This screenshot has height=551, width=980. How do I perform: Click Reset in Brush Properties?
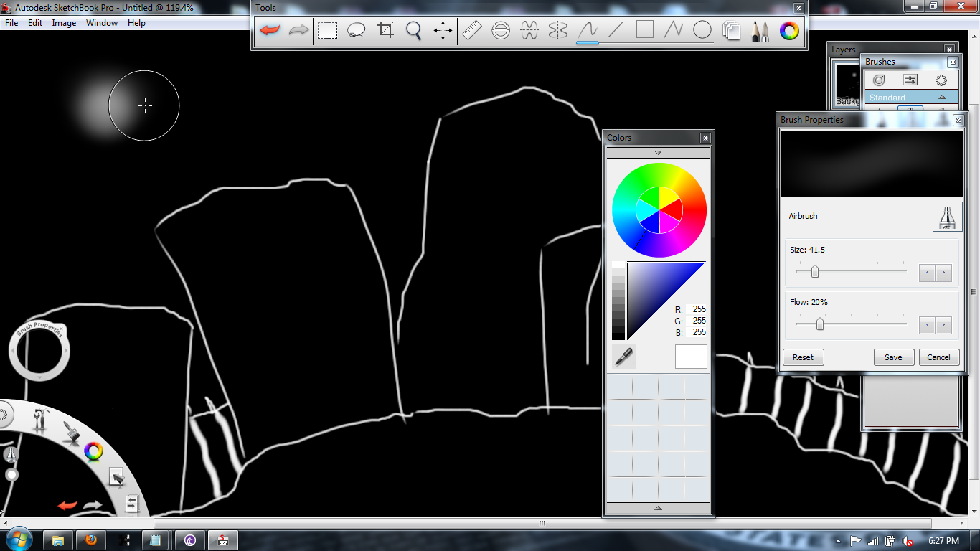(x=803, y=357)
